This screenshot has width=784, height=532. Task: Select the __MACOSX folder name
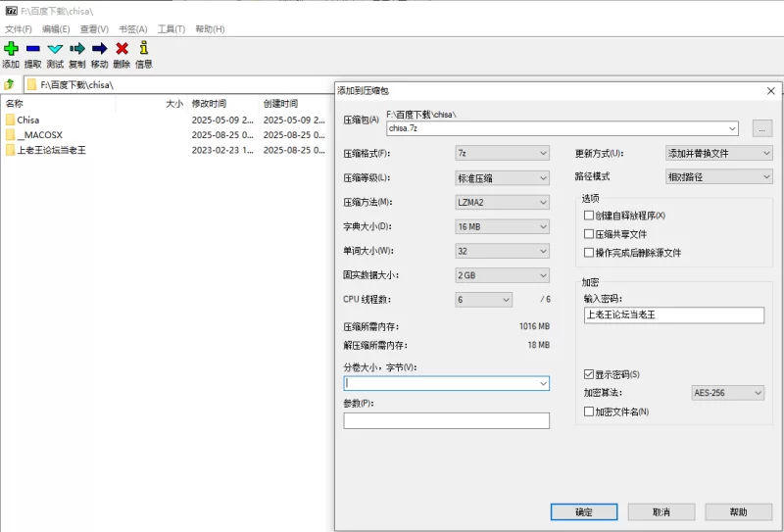pyautogui.click(x=40, y=135)
